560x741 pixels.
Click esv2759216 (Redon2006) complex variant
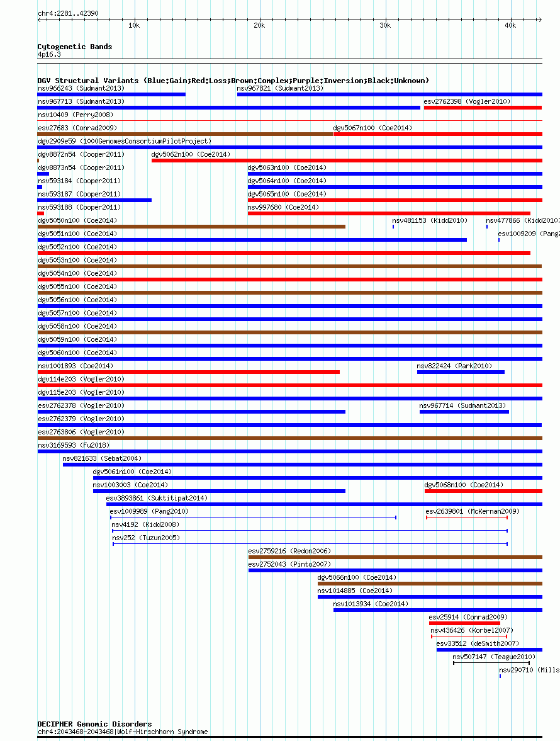395,558
